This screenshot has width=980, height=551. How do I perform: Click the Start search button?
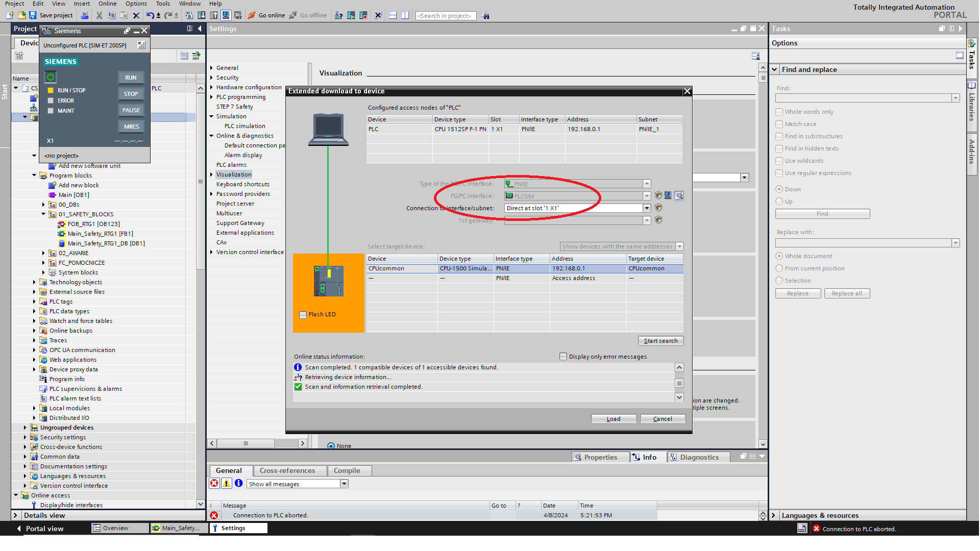[660, 341]
